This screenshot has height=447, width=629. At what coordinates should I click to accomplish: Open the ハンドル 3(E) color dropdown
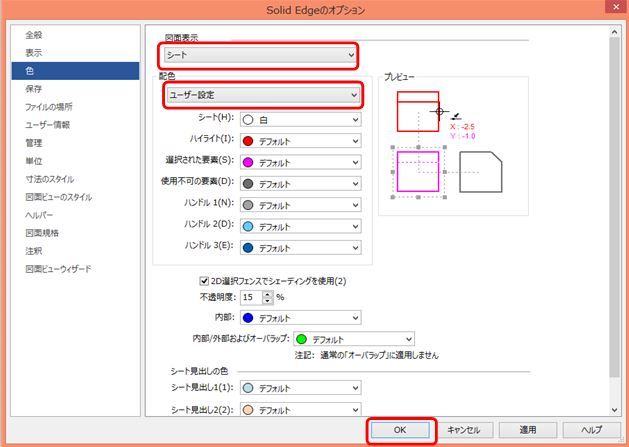300,248
